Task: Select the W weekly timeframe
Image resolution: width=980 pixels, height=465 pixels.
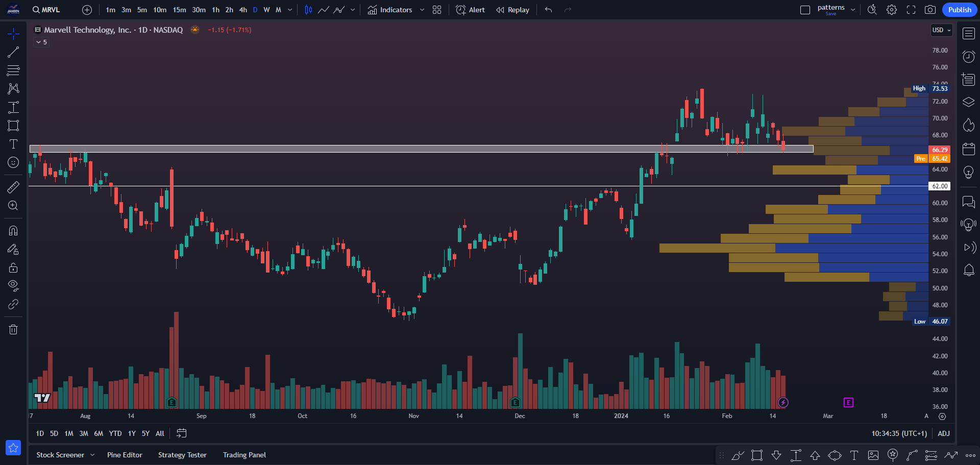Action: [x=266, y=10]
